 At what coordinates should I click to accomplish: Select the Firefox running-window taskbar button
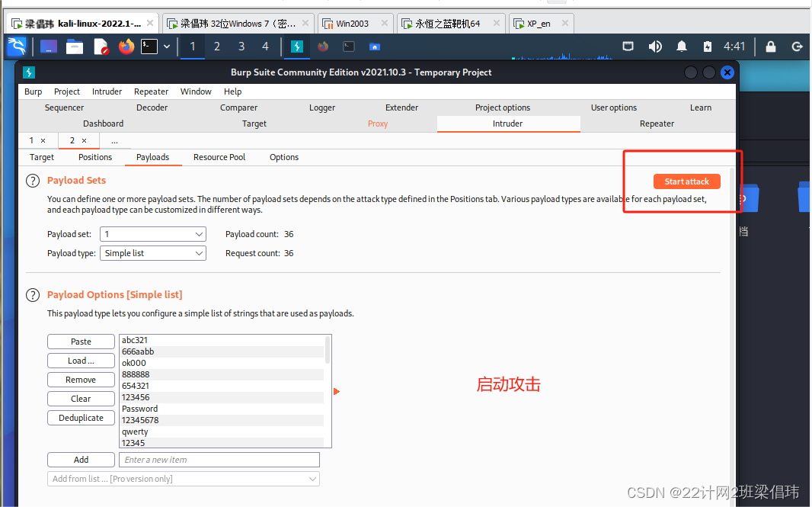coord(323,47)
